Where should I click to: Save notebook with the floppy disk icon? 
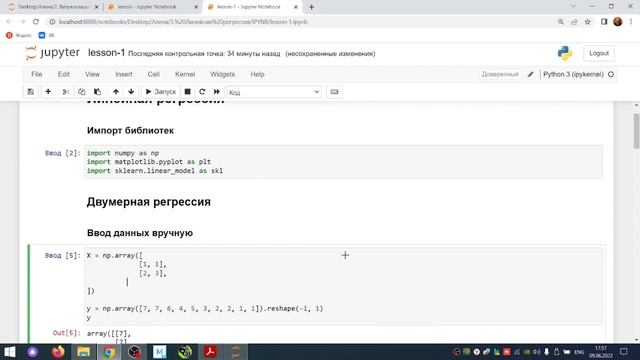pyautogui.click(x=31, y=92)
